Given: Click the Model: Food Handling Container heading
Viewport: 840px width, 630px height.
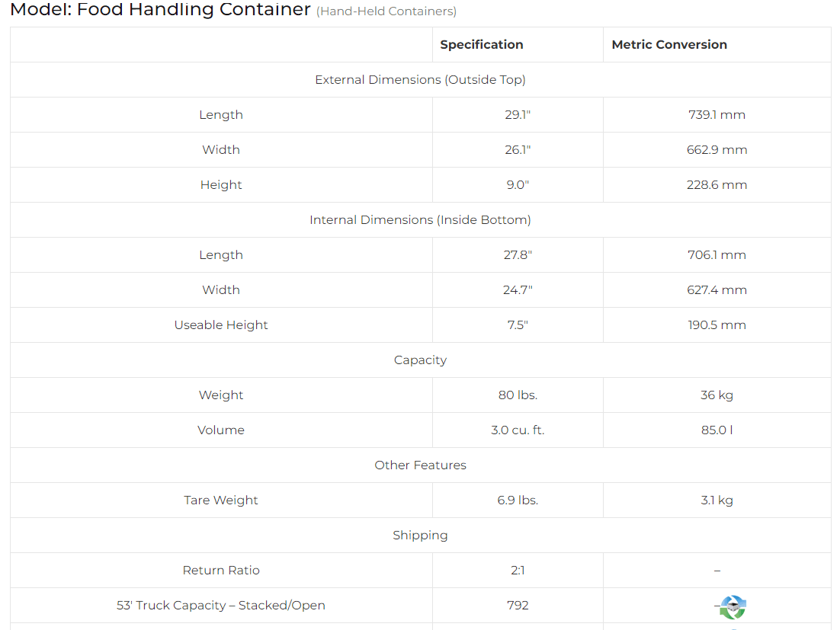Looking at the screenshot, I should (160, 10).
